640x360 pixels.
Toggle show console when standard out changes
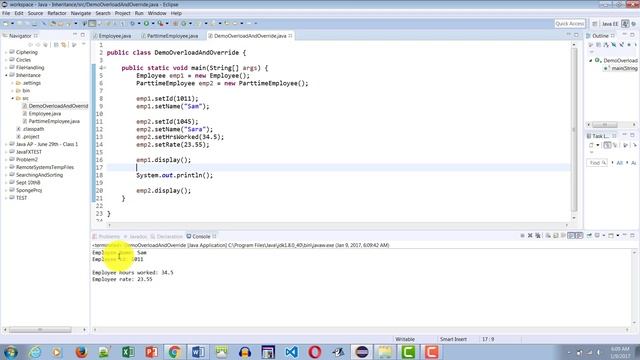571,236
